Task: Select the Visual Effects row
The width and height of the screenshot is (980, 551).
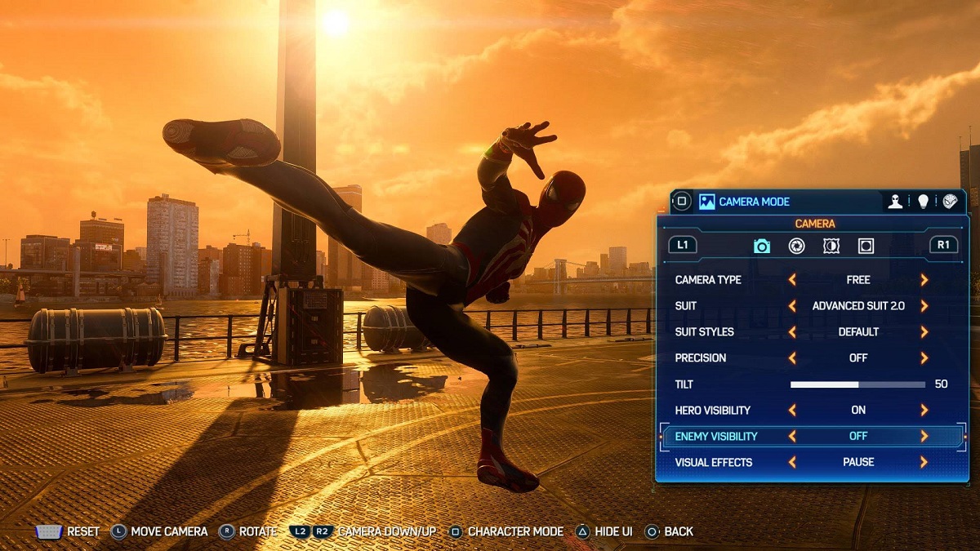Action: [x=715, y=462]
